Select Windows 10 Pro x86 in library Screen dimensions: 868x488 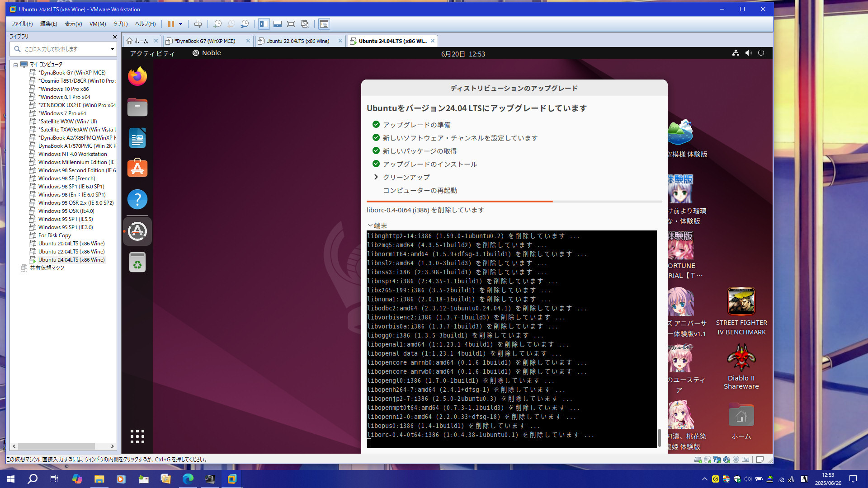click(x=63, y=89)
